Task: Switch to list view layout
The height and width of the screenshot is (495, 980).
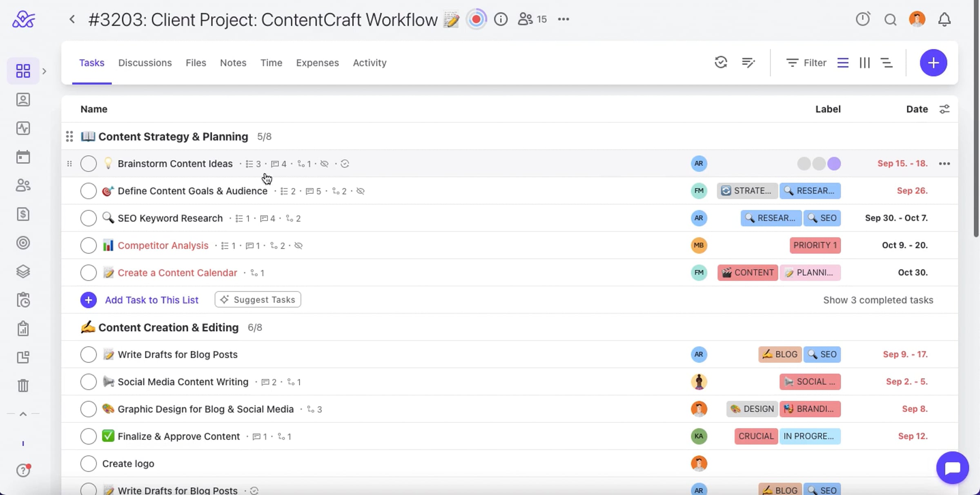Action: pos(843,62)
